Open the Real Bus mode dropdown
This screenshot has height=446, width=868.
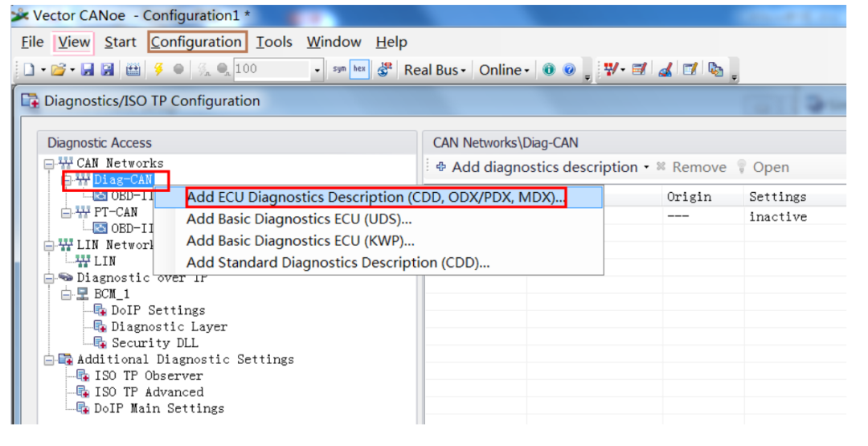pos(435,70)
